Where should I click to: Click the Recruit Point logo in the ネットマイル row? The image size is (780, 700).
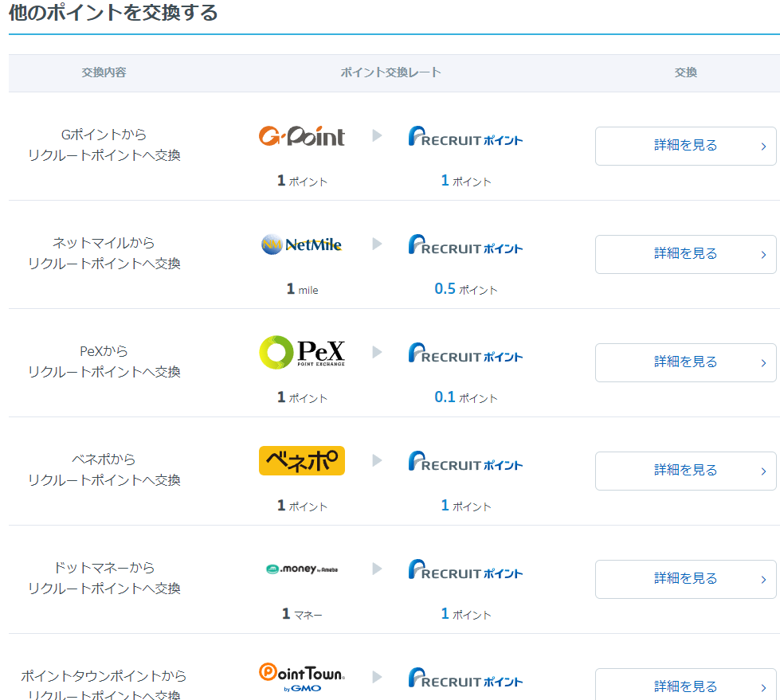pos(465,245)
